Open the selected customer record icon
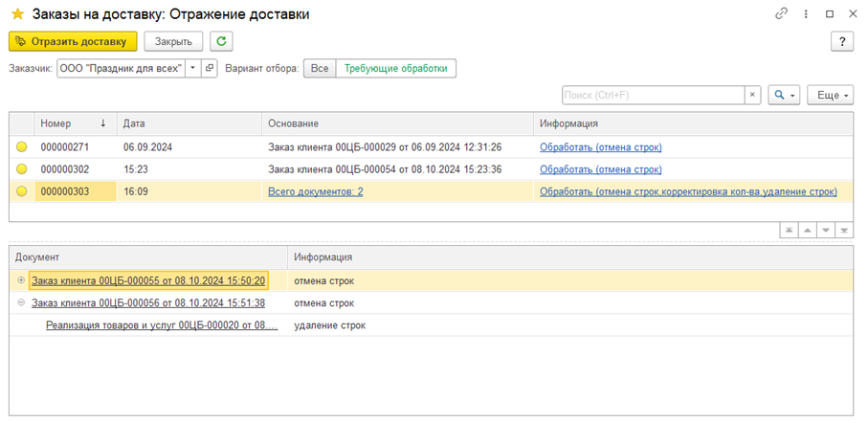Image resolution: width=868 pixels, height=423 pixels. [x=210, y=69]
